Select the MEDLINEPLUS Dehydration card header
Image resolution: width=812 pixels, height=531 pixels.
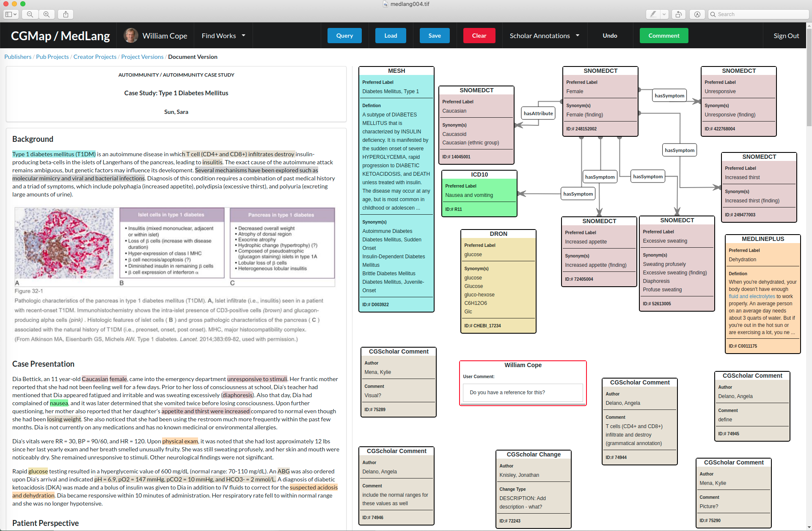[x=763, y=239]
